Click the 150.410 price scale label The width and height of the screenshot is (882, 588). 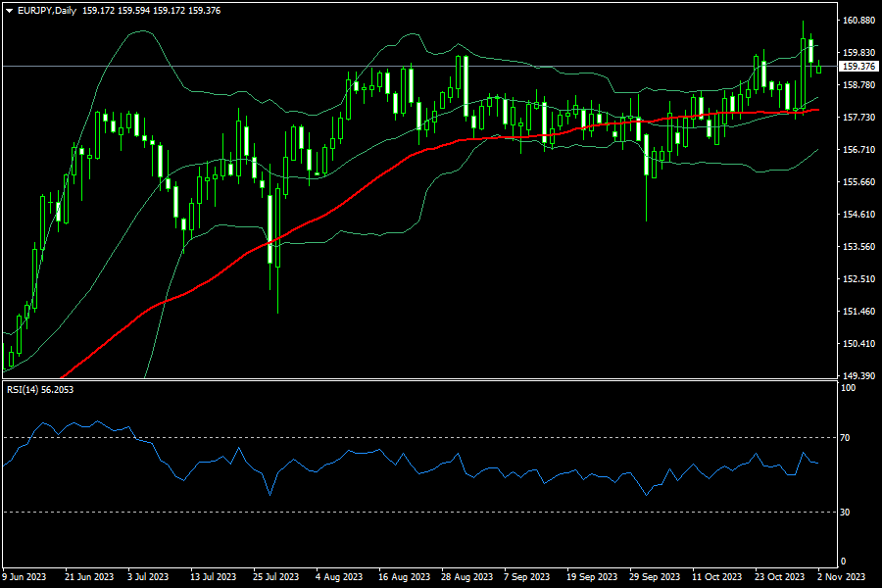click(858, 344)
